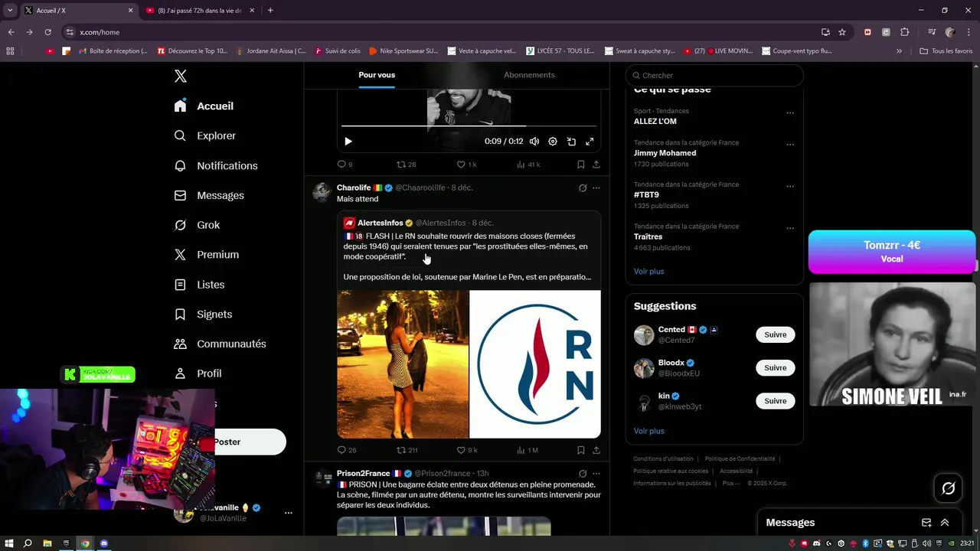Open RN logo image in quoted post
980x551 pixels.
pyautogui.click(x=535, y=364)
